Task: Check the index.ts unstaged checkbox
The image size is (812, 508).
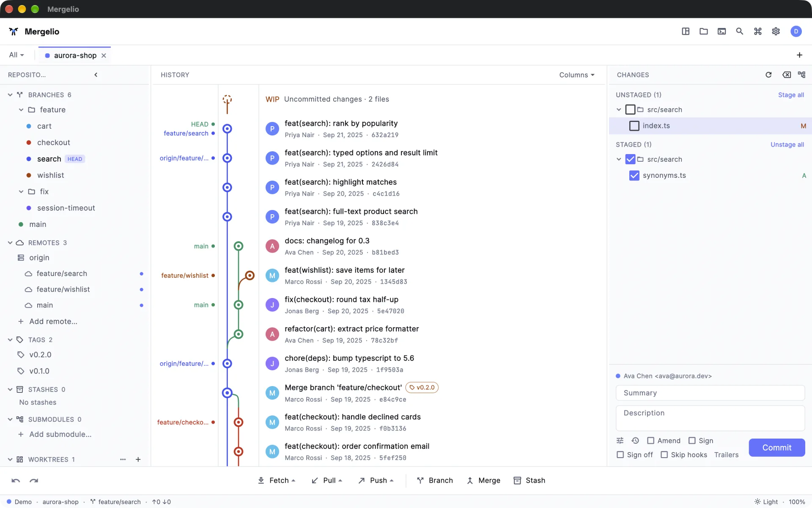Action: pyautogui.click(x=634, y=126)
